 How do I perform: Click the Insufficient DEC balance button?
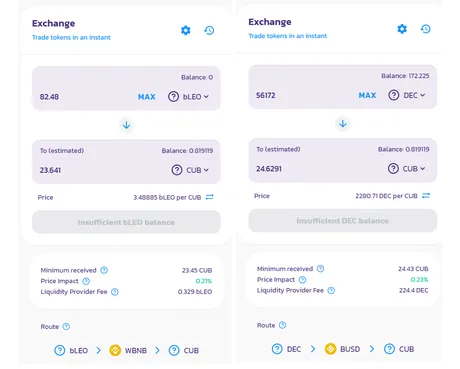point(343,221)
